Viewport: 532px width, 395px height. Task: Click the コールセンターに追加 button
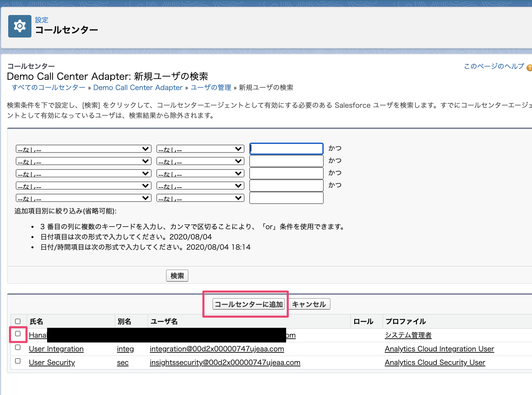click(248, 304)
